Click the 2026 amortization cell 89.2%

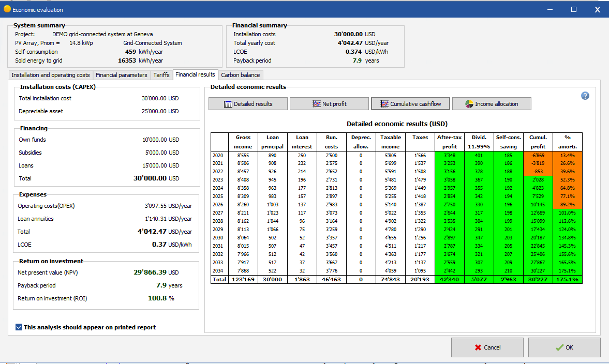(x=568, y=205)
